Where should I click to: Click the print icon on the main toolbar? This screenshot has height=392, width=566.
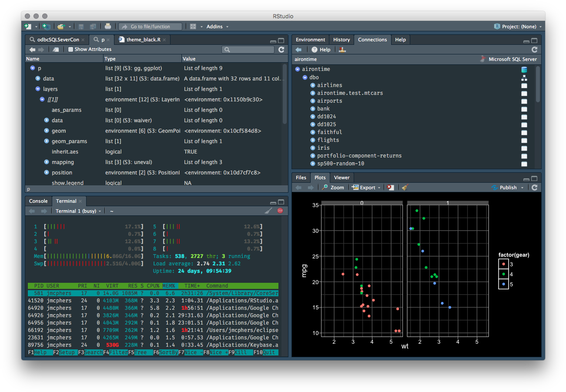pos(108,26)
